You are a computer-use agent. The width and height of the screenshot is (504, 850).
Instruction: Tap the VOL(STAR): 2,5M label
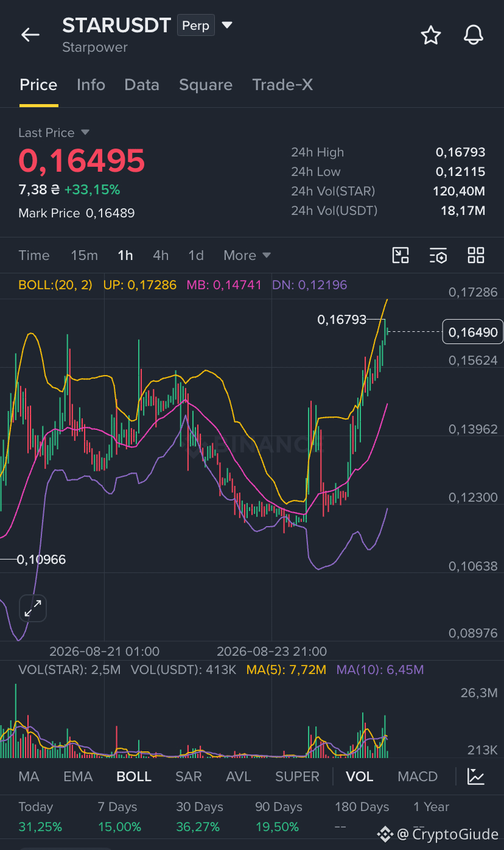point(69,670)
